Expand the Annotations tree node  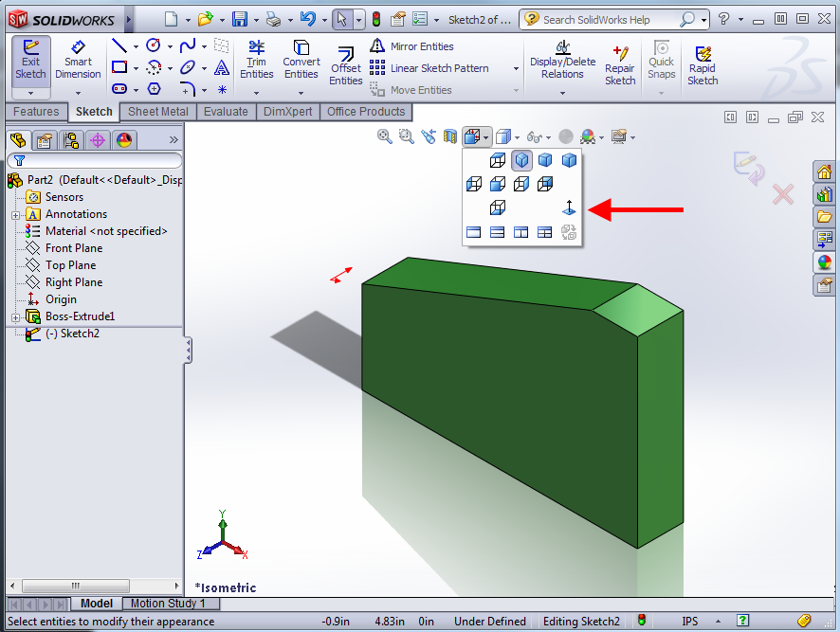click(16, 214)
